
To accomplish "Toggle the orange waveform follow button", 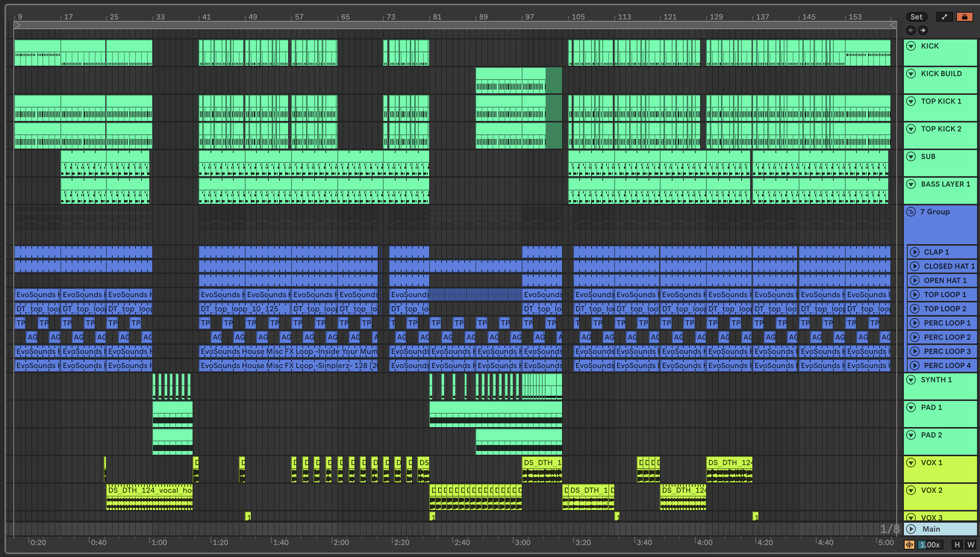I will click(909, 544).
